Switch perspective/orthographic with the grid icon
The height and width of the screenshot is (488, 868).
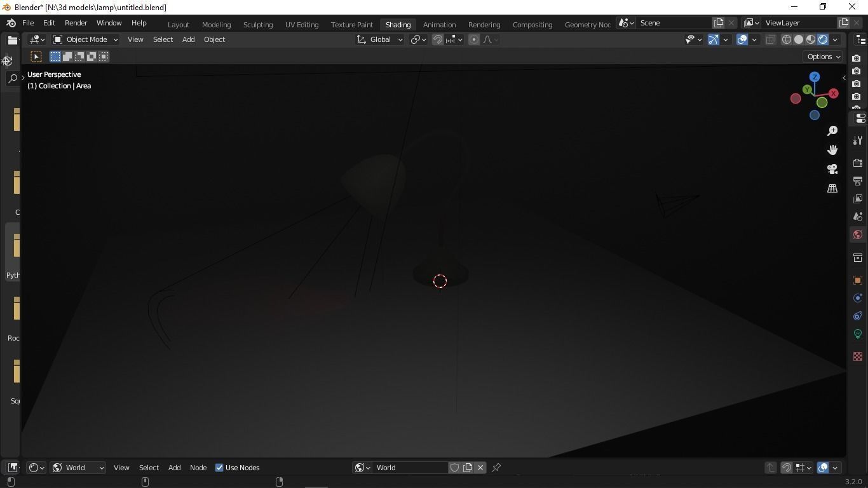(832, 188)
